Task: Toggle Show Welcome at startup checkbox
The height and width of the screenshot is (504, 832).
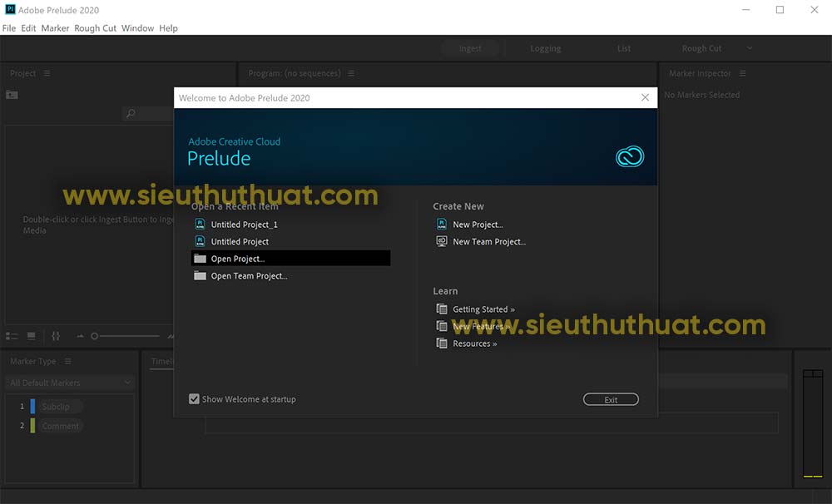Action: pos(194,399)
